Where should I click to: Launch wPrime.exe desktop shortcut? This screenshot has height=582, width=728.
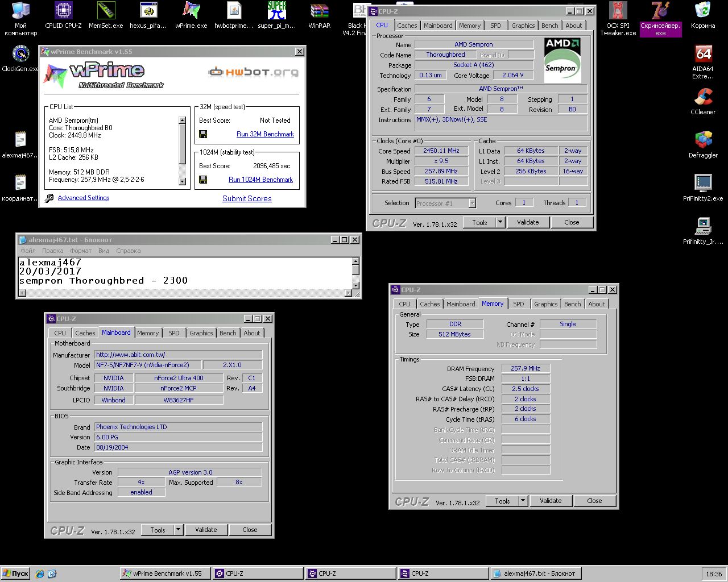(x=191, y=15)
